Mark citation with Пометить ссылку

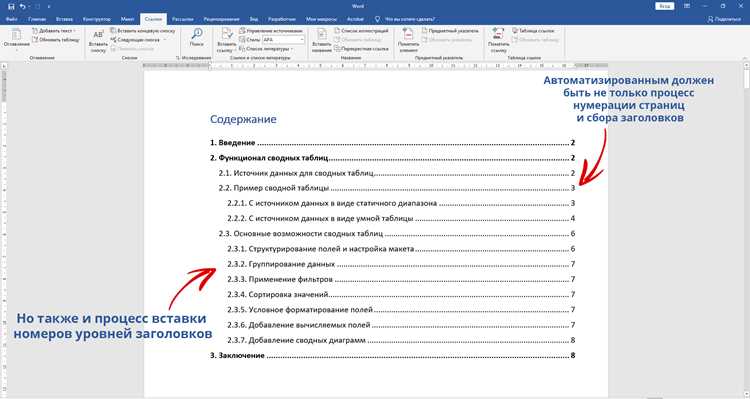click(x=498, y=40)
